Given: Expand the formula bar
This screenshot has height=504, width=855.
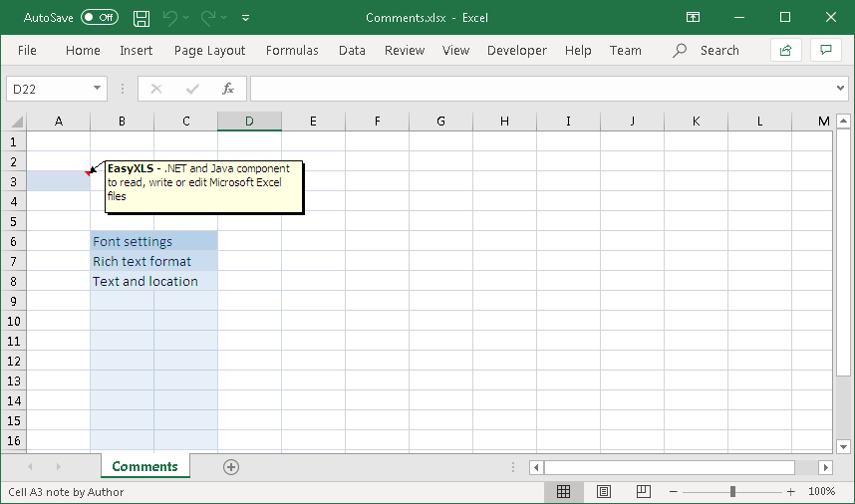Looking at the screenshot, I should pyautogui.click(x=839, y=89).
